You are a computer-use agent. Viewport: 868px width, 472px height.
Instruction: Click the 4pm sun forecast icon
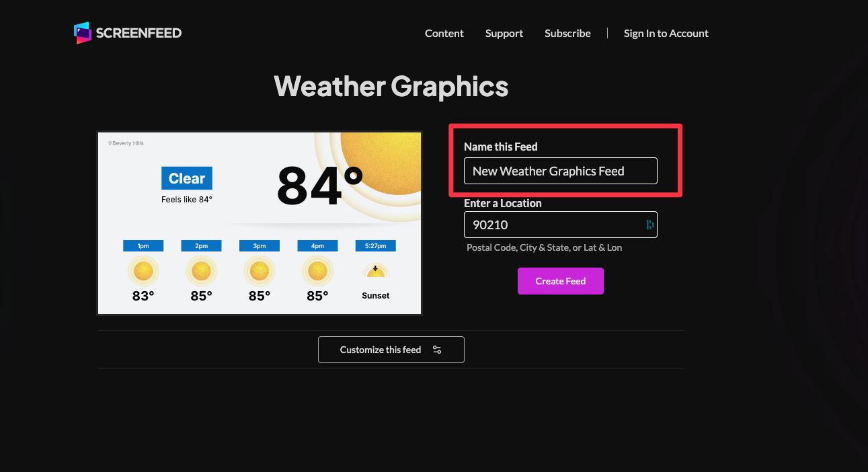[317, 272]
